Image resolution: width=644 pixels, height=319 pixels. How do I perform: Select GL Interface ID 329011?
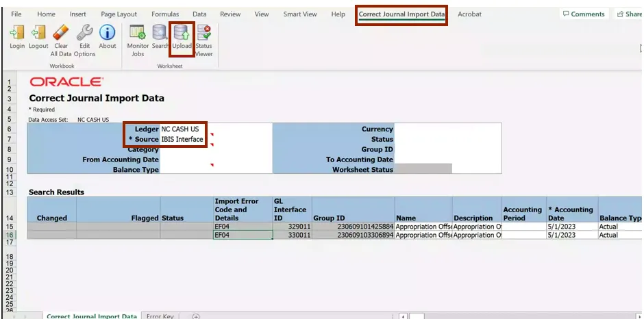click(x=293, y=227)
